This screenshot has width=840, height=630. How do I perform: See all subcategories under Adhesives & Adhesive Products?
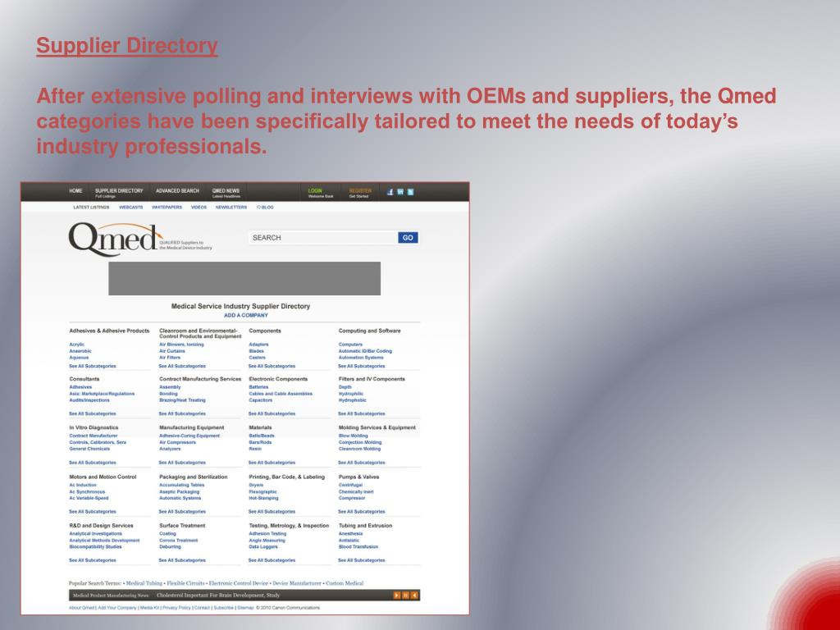(x=93, y=367)
